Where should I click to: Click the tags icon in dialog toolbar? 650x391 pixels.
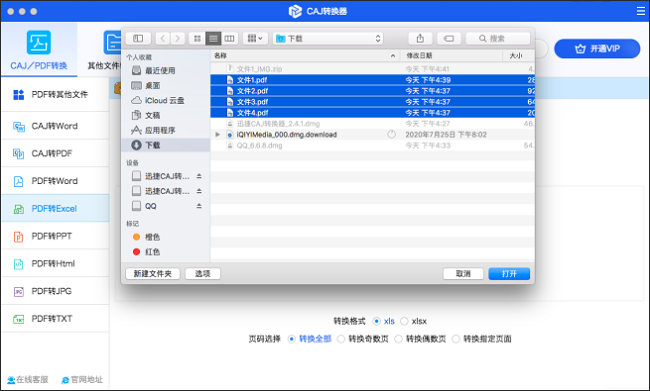(449, 39)
